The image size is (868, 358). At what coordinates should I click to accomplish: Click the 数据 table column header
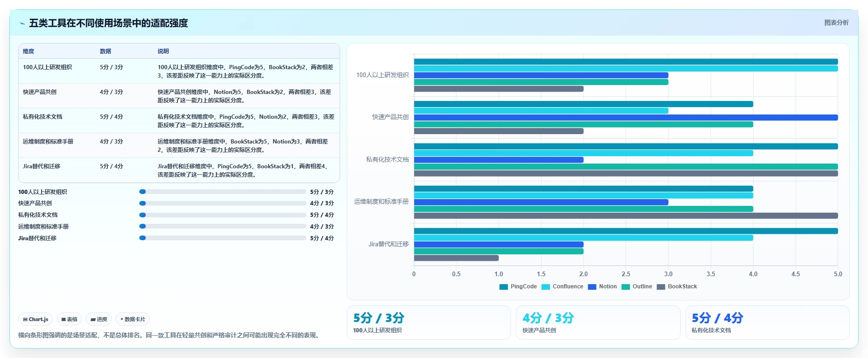click(106, 51)
